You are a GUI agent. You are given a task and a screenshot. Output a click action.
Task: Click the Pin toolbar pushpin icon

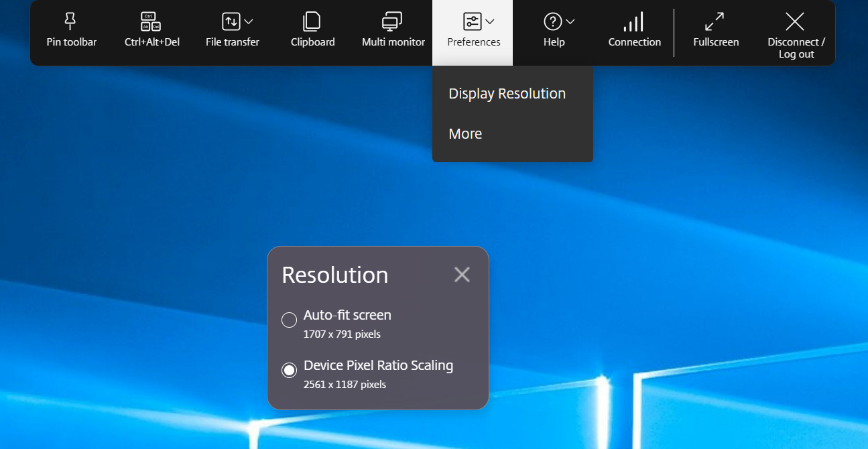(70, 21)
